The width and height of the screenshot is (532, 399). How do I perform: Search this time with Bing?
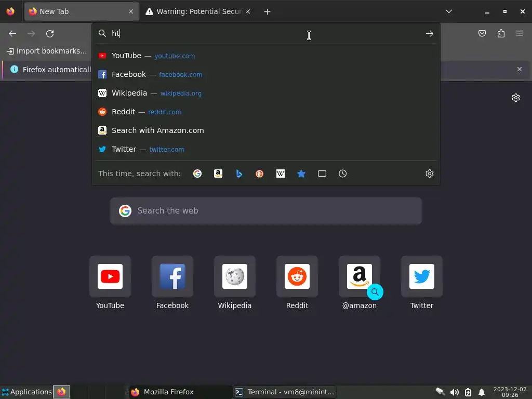tap(239, 174)
